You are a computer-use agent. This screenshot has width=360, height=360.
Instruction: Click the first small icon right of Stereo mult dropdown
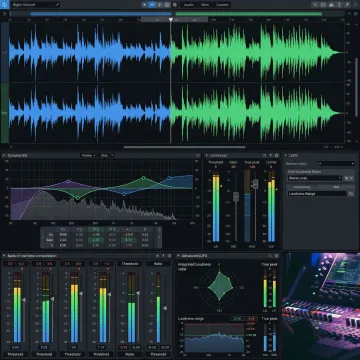pyautogui.click(x=346, y=178)
